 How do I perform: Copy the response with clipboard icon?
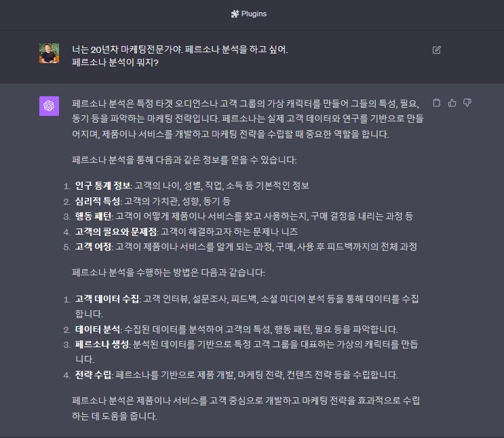click(x=436, y=102)
